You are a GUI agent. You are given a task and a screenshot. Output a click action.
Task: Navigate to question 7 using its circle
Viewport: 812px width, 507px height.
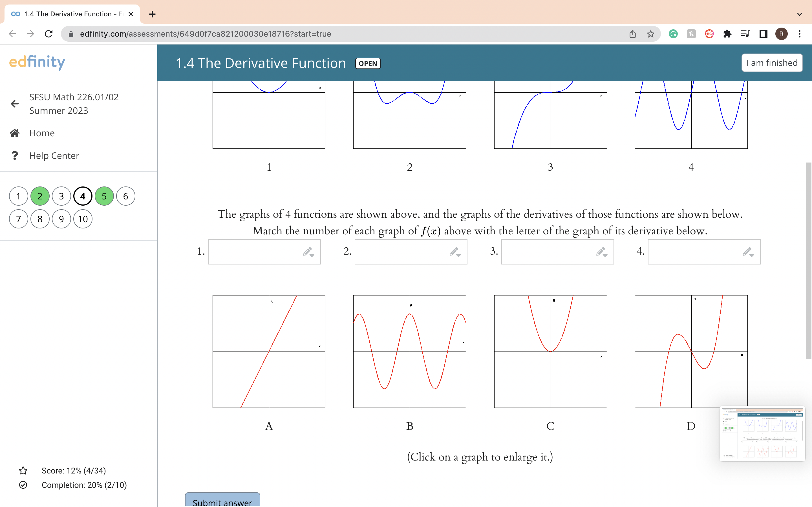click(18, 219)
